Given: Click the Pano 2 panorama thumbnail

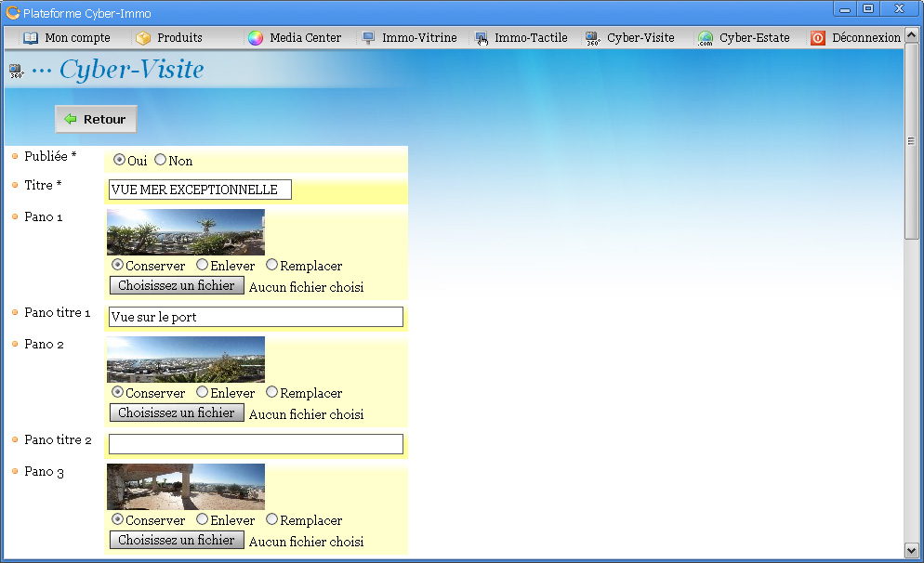Looking at the screenshot, I should [186, 360].
